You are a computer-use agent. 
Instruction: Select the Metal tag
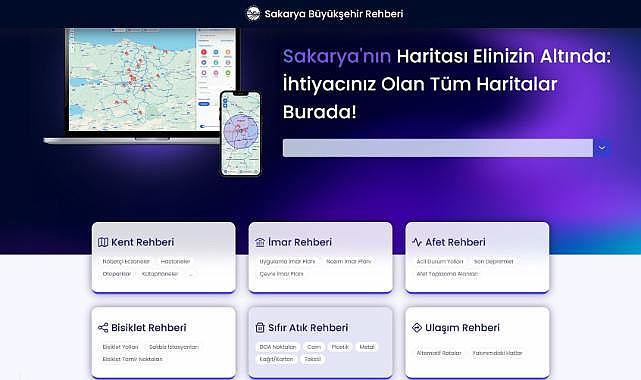pyautogui.click(x=367, y=347)
